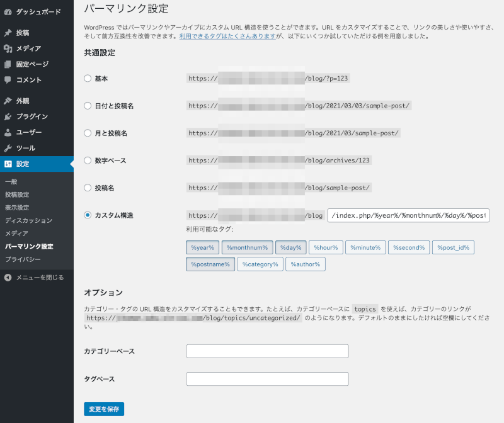The width and height of the screenshot is (504, 423).
Task: Collapse the sidebar with メニューを閉じる
Action: (34, 278)
